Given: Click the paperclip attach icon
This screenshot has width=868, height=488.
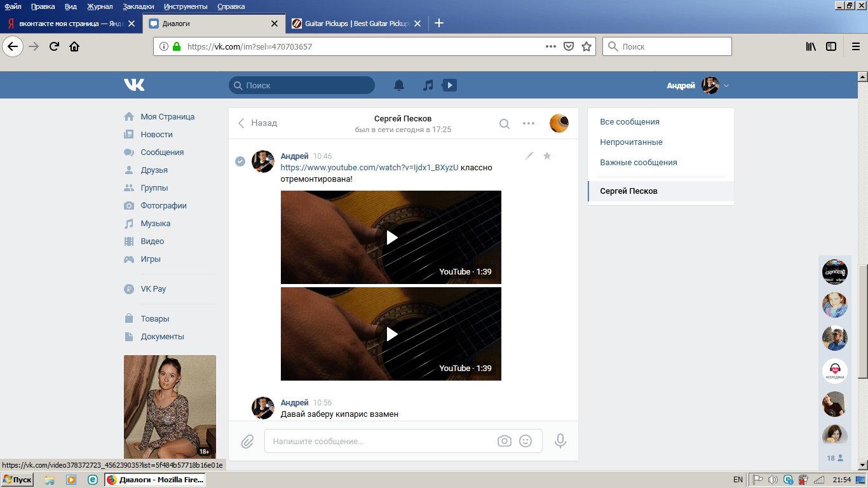Looking at the screenshot, I should click(248, 441).
